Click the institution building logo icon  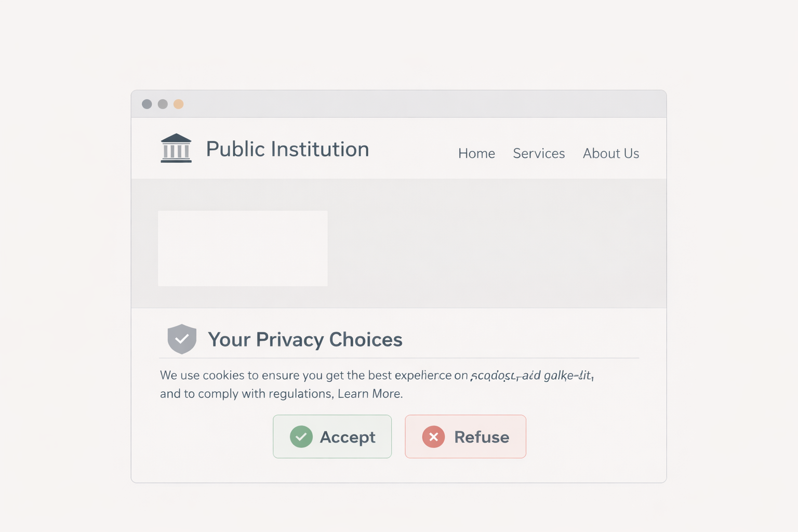(176, 149)
